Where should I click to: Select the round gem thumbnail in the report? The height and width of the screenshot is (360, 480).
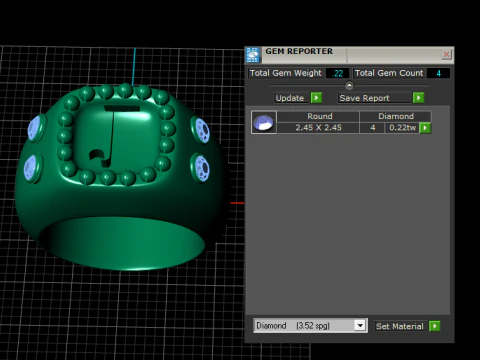(264, 122)
